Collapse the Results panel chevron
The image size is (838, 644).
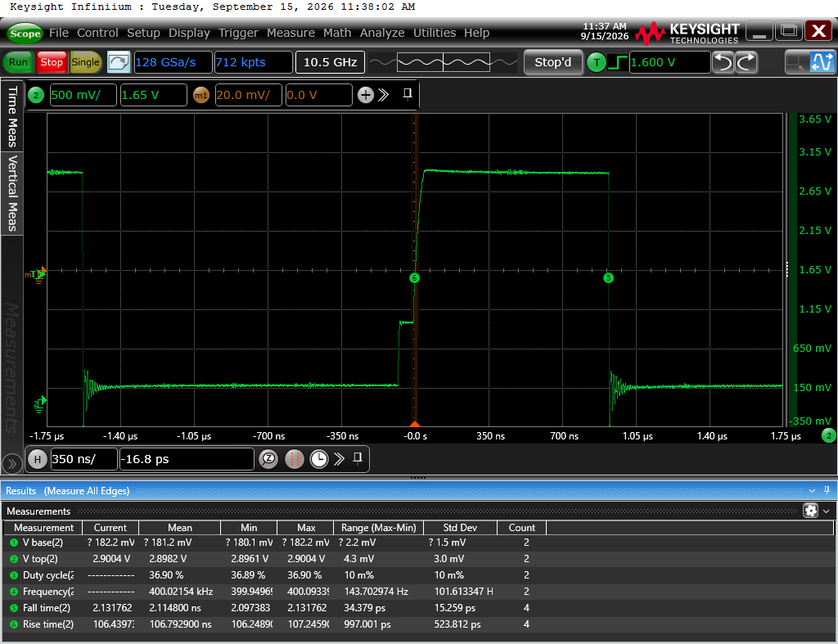click(813, 491)
